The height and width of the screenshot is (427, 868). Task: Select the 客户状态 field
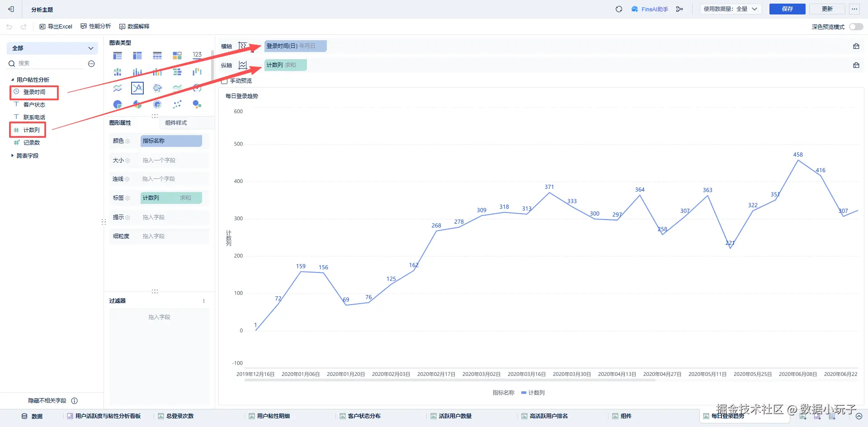tap(34, 105)
